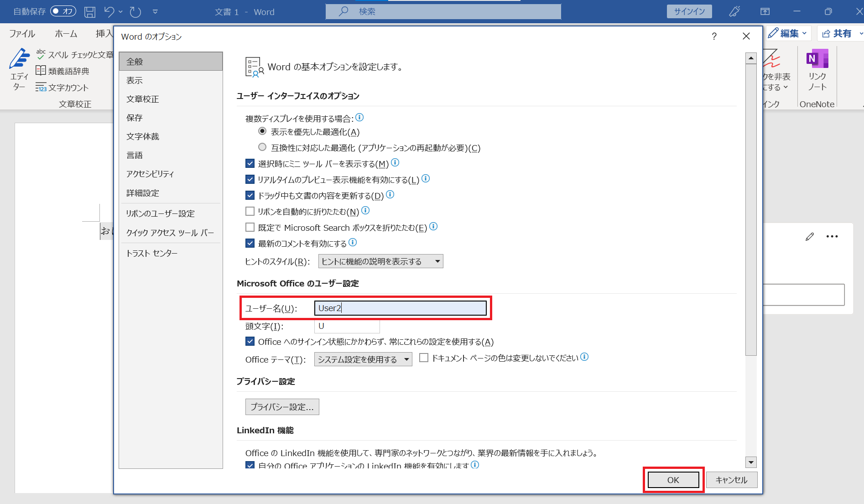Click the scroll up arrow in dialog

751,58
